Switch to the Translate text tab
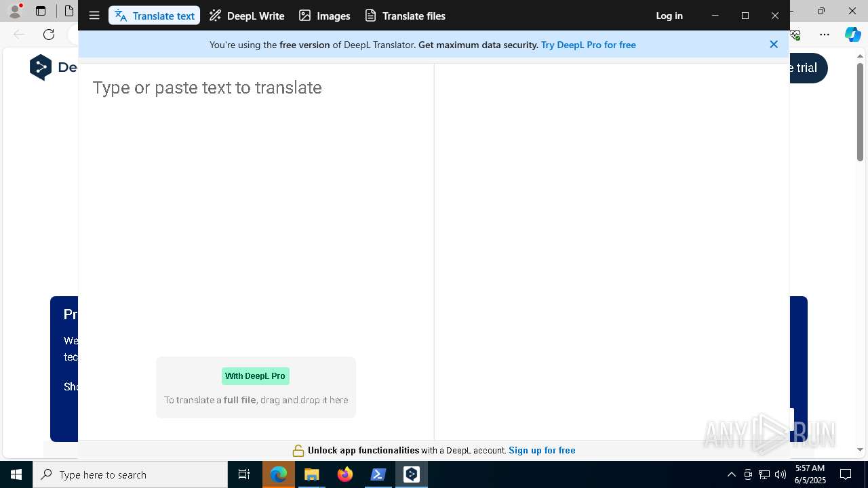Viewport: 868px width, 488px height. pyautogui.click(x=155, y=16)
